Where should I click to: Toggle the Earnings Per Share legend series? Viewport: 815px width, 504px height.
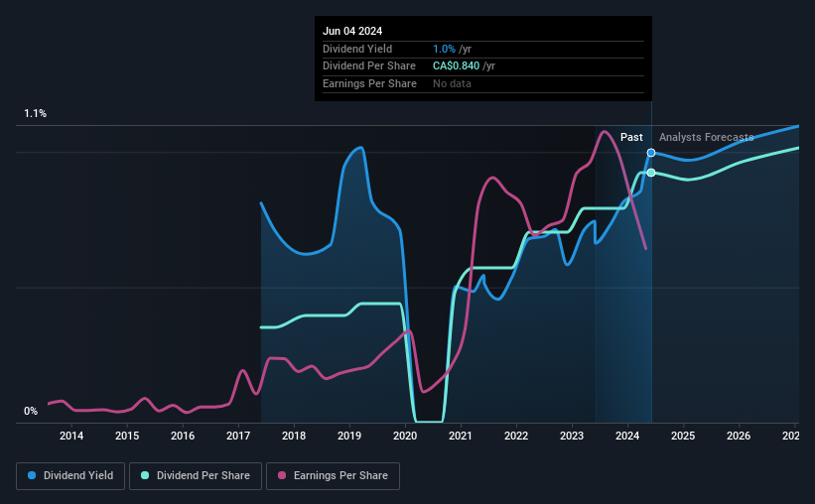pos(333,476)
